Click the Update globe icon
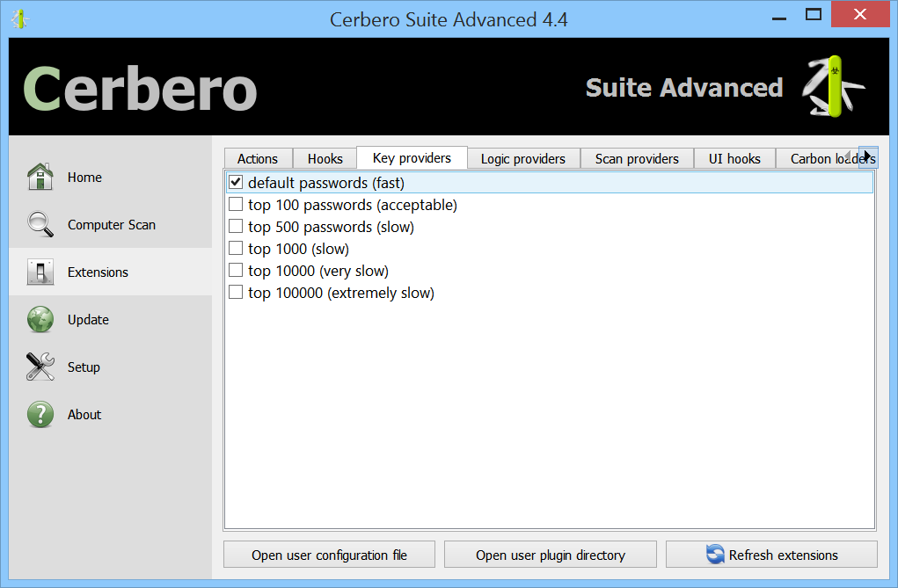Screen dimensions: 898x588 point(40,319)
